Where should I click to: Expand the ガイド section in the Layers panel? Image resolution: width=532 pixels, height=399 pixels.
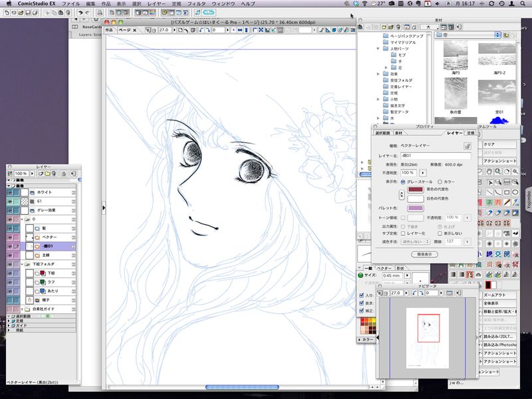click(9, 325)
